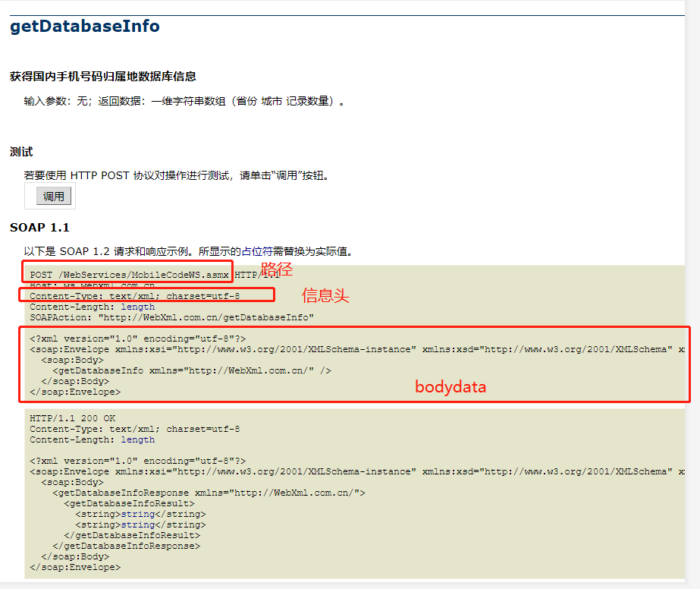Screen dimensions: 700x589
Task: Click the red 信息头 annotation label
Action: (325, 296)
